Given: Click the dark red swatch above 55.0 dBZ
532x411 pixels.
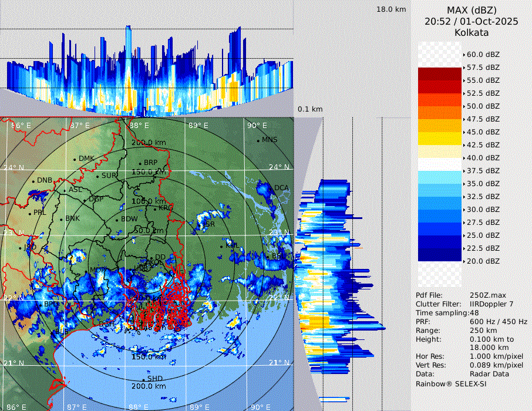Looking at the screenshot, I should coord(440,74).
